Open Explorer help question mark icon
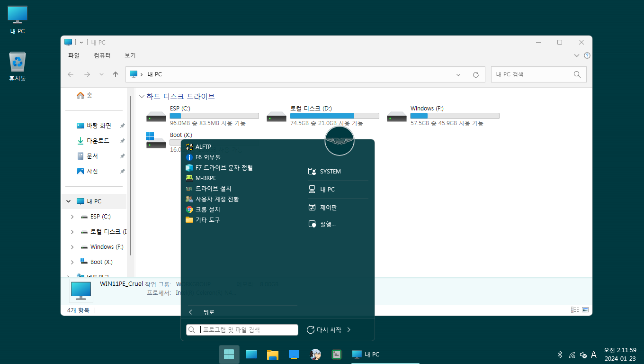Viewport: 644px width, 364px height. pyautogui.click(x=587, y=55)
